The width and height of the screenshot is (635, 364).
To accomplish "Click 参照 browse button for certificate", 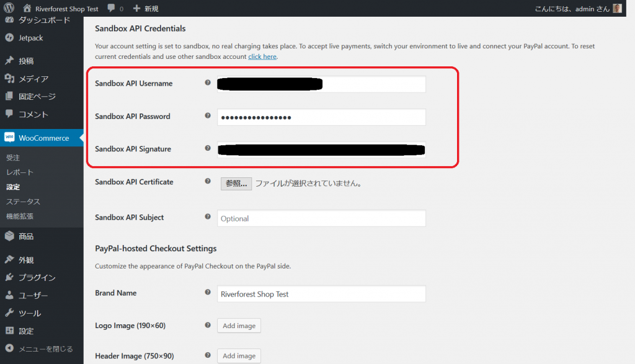I will pyautogui.click(x=236, y=184).
